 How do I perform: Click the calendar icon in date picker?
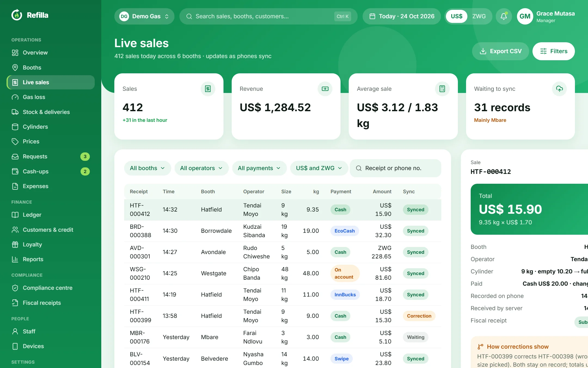click(x=372, y=16)
